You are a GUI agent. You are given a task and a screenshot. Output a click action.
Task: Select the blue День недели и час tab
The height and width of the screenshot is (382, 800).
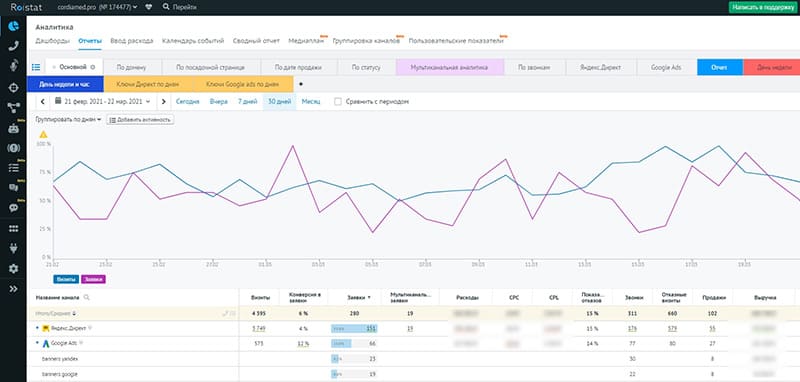[x=65, y=84]
